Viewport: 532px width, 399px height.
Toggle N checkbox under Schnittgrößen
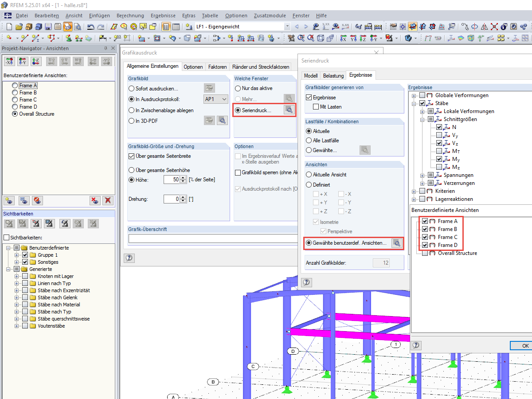click(439, 127)
